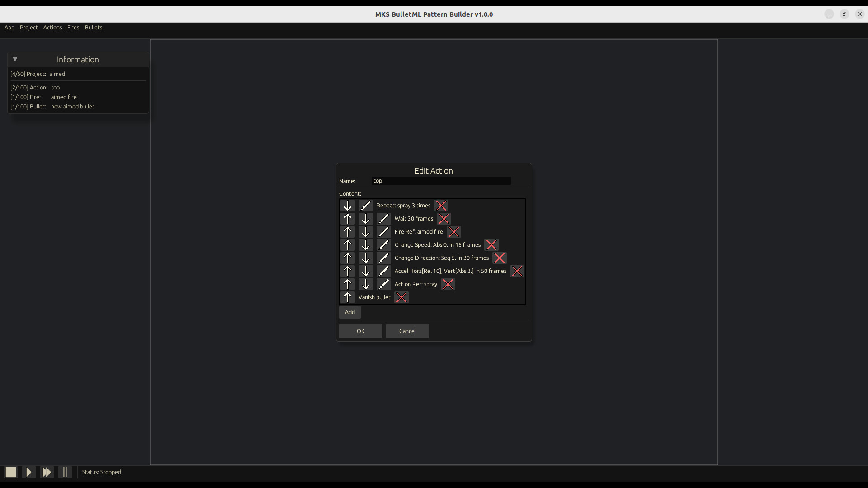
Task: Move the "Vanish bullet" entry up
Action: [x=347, y=297]
